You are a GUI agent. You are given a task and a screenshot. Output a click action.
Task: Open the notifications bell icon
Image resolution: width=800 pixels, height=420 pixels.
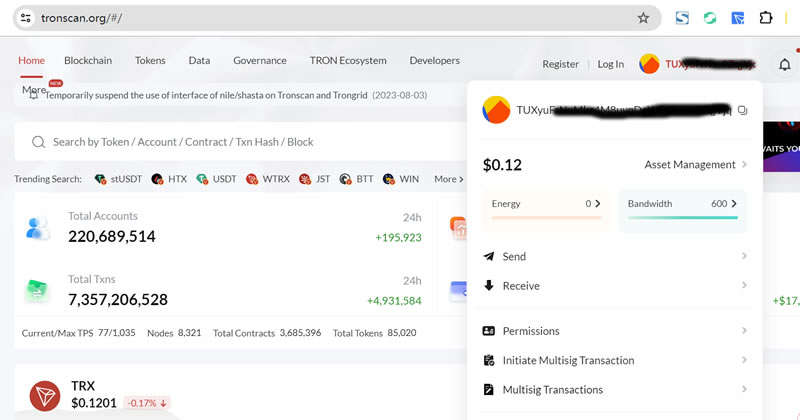pos(785,64)
